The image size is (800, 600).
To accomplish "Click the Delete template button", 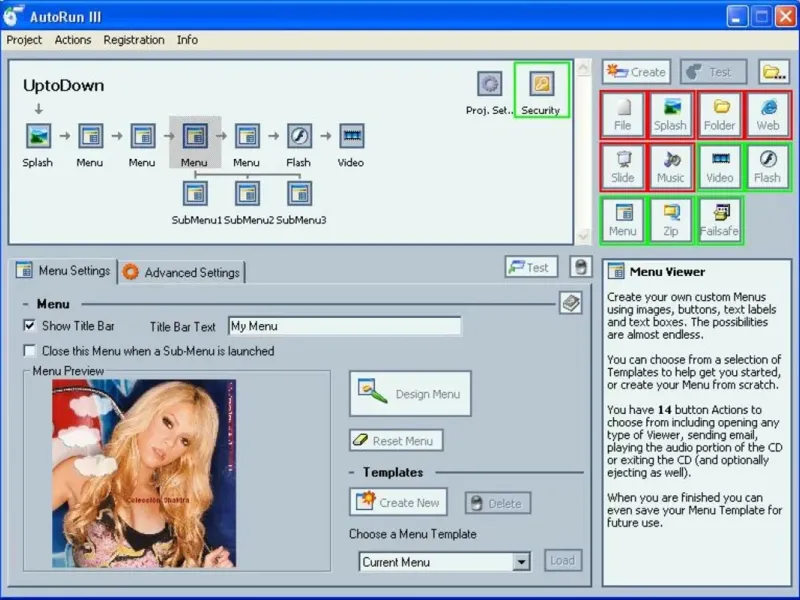I will tap(497, 503).
